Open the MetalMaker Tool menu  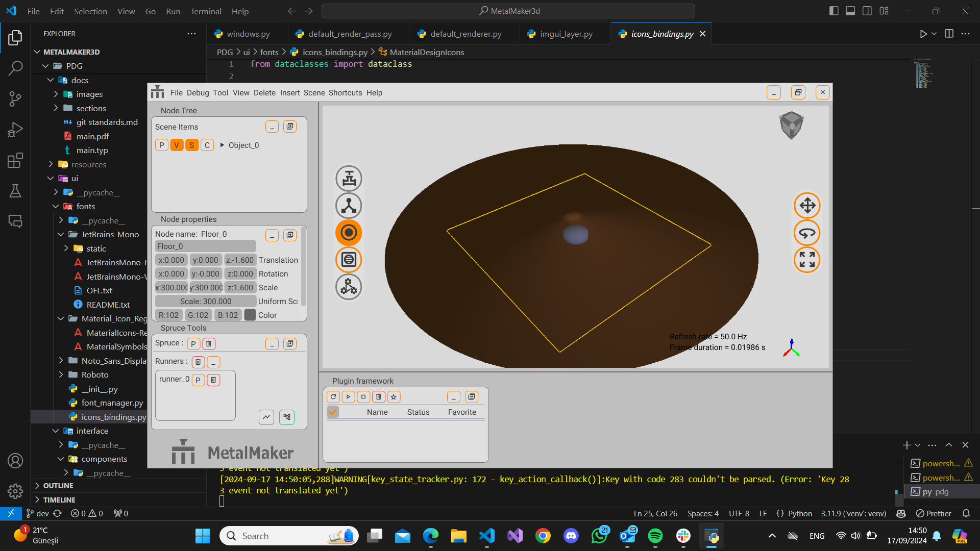[220, 93]
